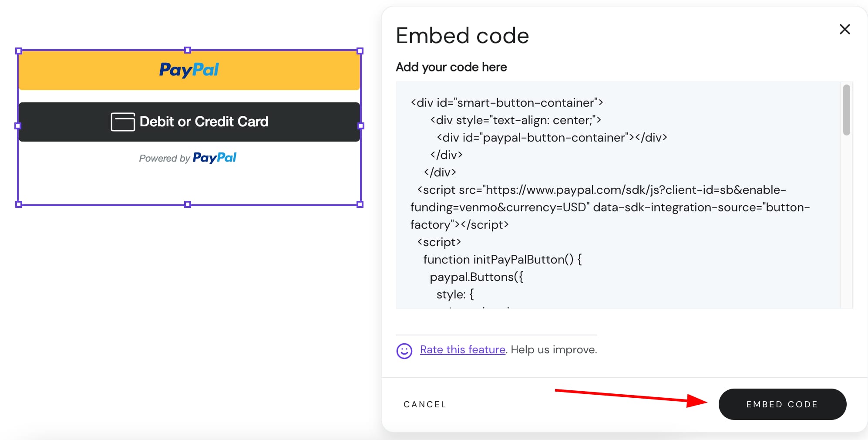Click the top-left resize handle of the widget
Image resolution: width=868 pixels, height=440 pixels.
18,51
